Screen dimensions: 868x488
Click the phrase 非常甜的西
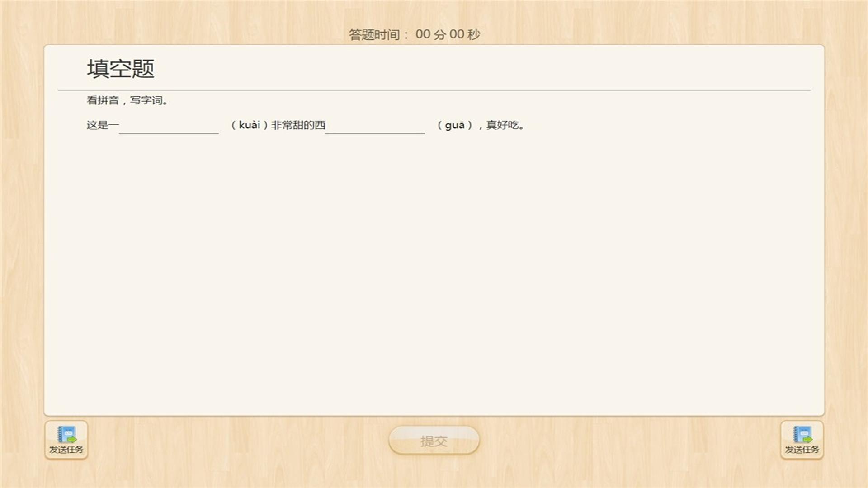click(298, 125)
